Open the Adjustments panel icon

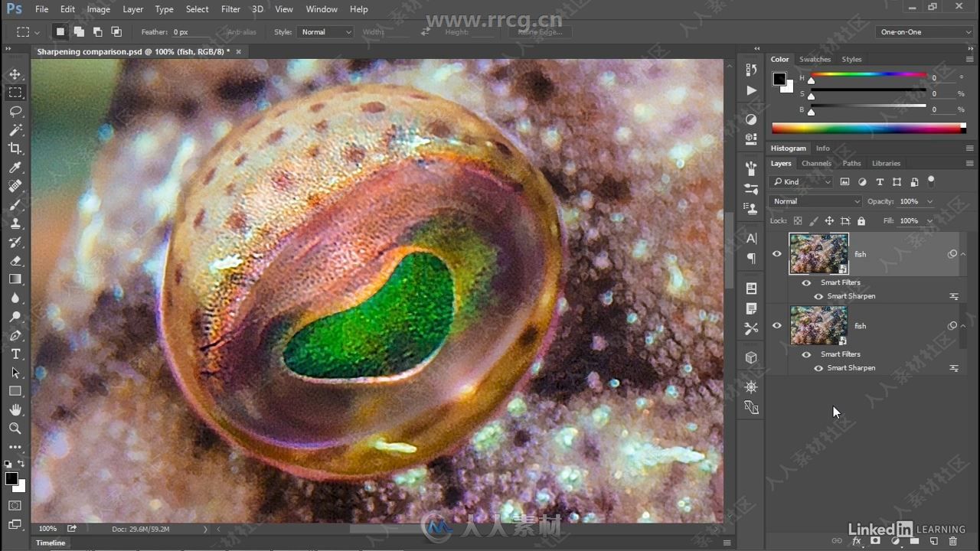[751, 119]
